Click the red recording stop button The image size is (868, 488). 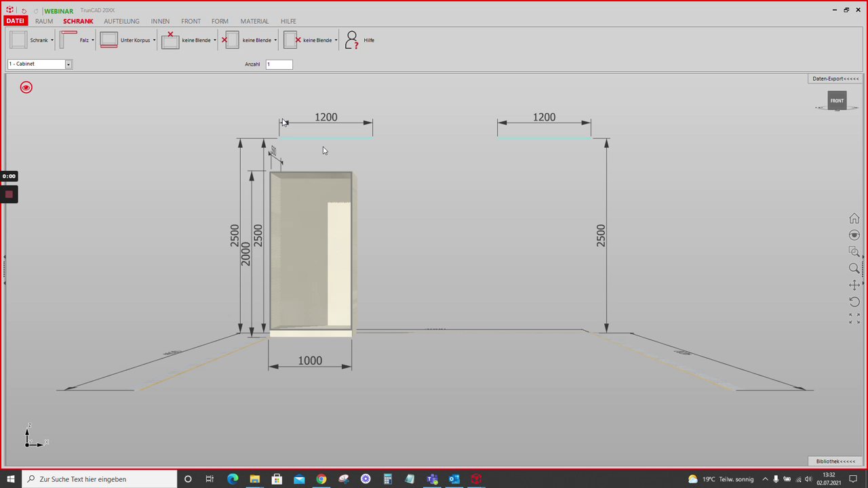coord(9,195)
